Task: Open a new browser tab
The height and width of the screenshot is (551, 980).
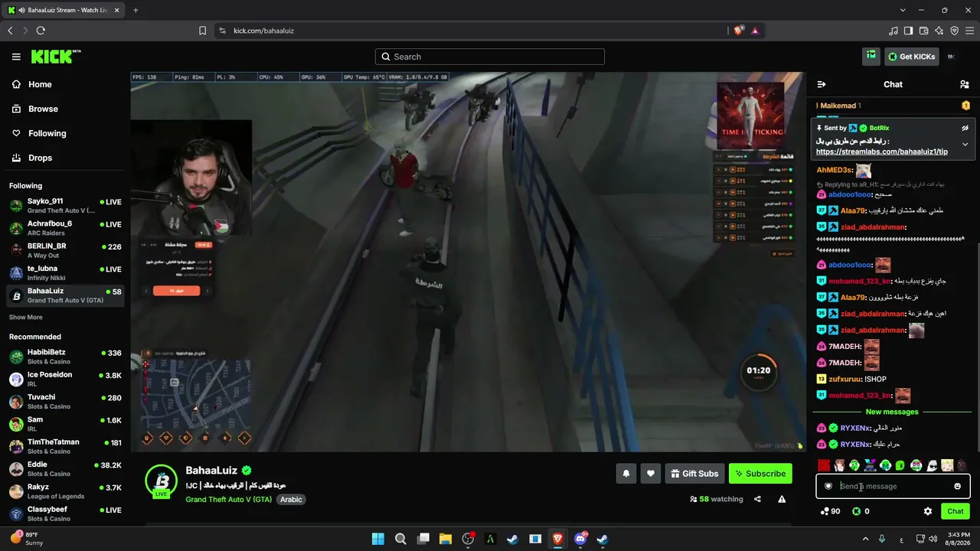Action: click(x=136, y=10)
